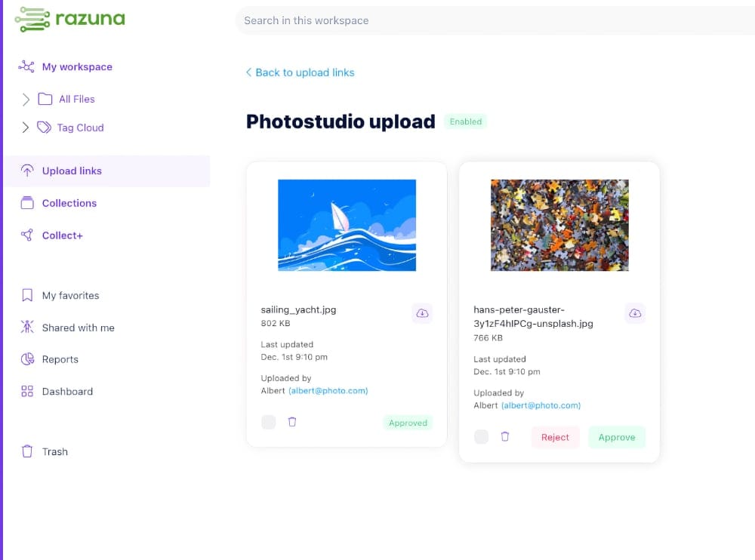Download sailing_yacht.jpg via cloud icon
This screenshot has height=560, width=755.
click(x=422, y=313)
